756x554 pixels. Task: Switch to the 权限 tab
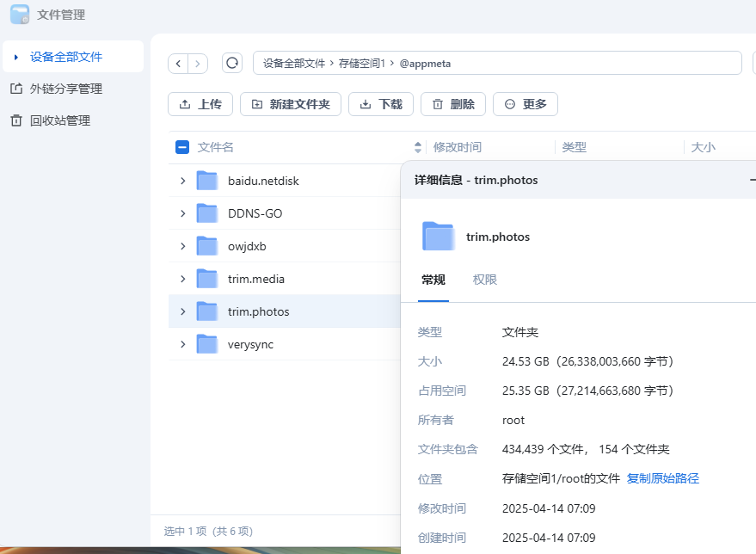coord(485,280)
